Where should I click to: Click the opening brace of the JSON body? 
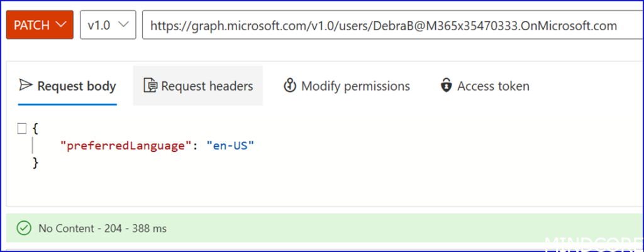pyautogui.click(x=36, y=129)
